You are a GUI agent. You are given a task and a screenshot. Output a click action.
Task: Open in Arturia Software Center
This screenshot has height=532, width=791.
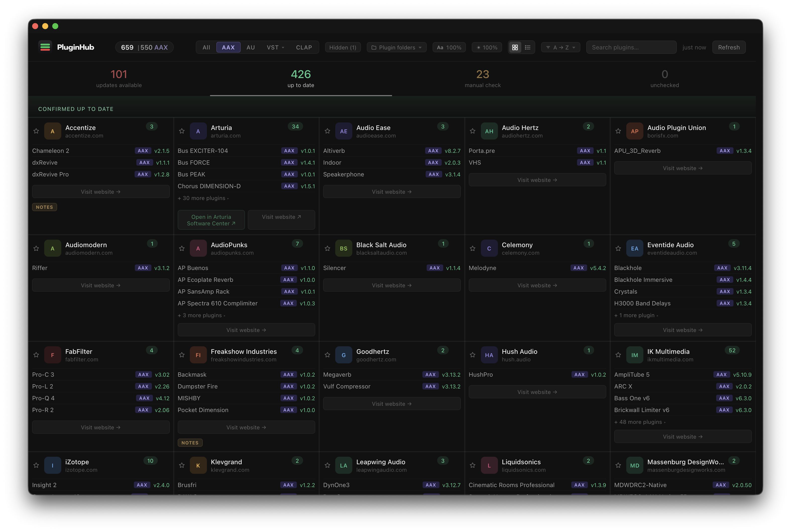click(x=211, y=220)
